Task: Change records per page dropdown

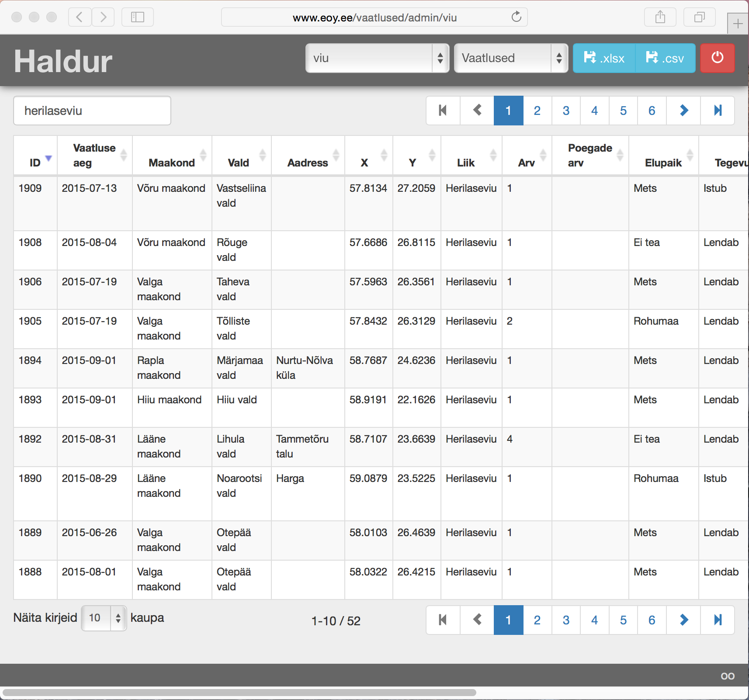Action: point(104,618)
